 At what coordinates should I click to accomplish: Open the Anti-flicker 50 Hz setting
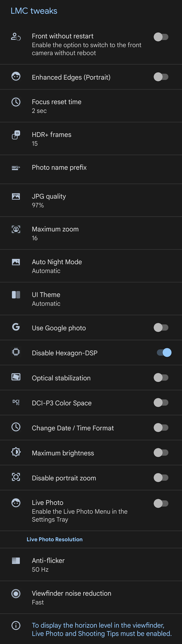pos(91,565)
